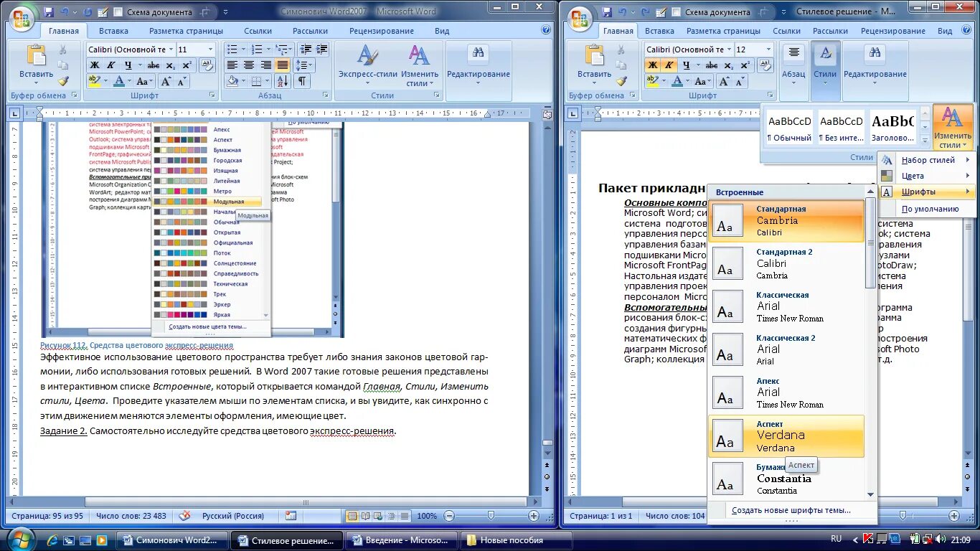Click Симонович Word2 taskbar button
Viewport: 980px width, 551px height.
(x=173, y=540)
